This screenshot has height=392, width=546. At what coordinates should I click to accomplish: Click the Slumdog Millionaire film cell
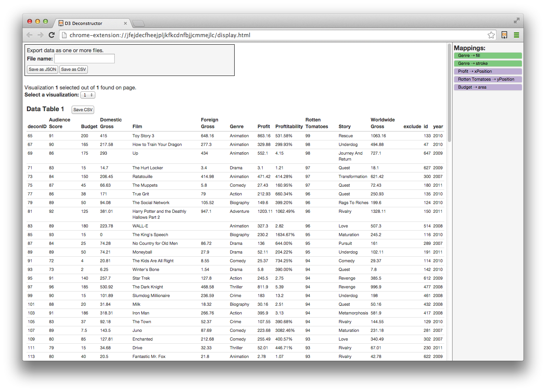coord(151,295)
